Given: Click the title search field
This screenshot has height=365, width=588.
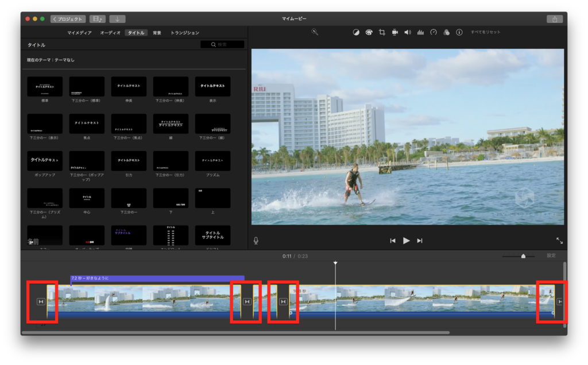Looking at the screenshot, I should tap(222, 45).
